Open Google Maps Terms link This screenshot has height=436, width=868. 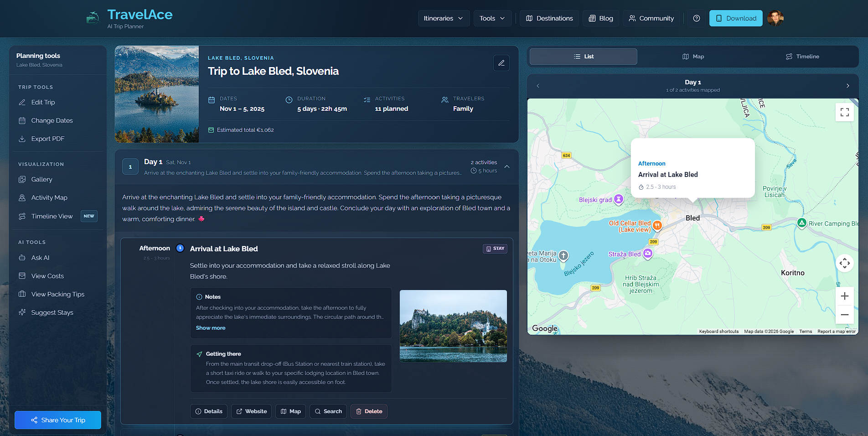806,332
